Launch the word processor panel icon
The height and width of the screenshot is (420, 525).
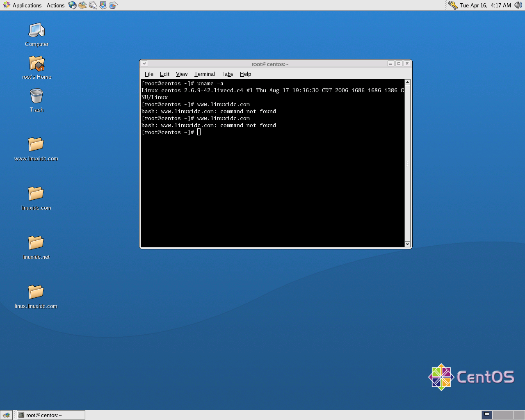point(93,5)
